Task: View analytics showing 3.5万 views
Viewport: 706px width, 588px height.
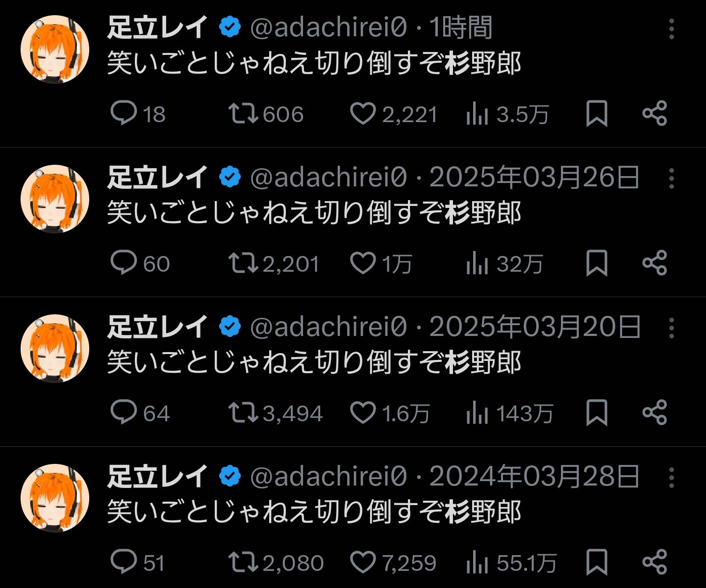Action: pos(477,114)
